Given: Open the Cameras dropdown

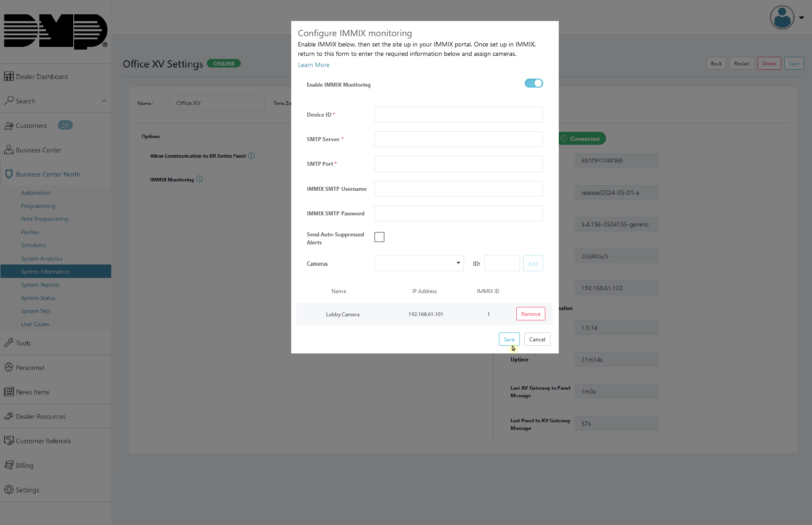Looking at the screenshot, I should 419,263.
